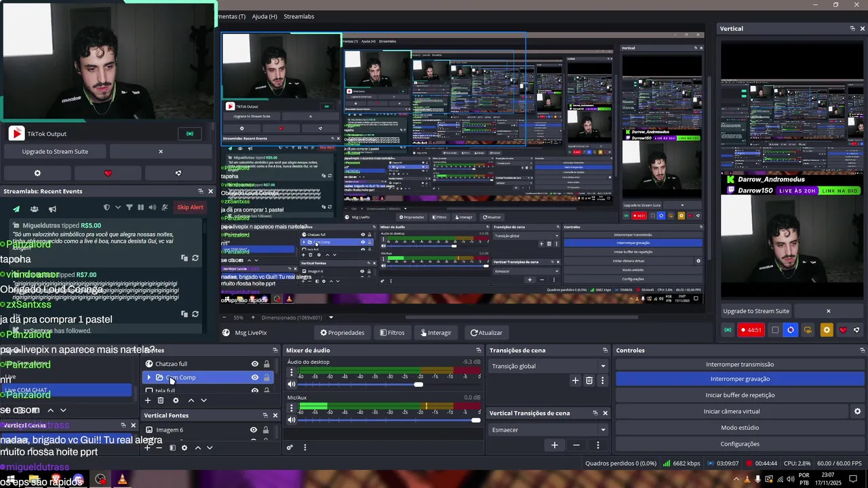Viewport: 868px width, 488px height.
Task: Add a new source in Fontes
Action: [148, 401]
